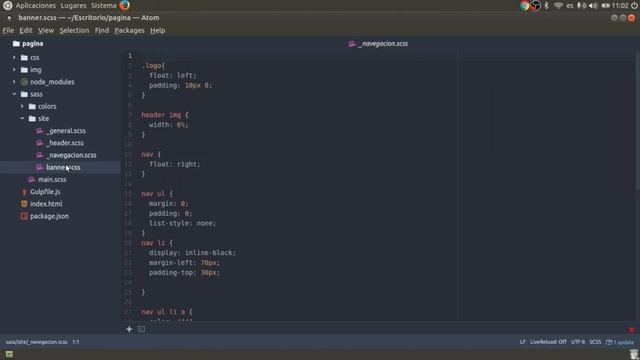Image resolution: width=640 pixels, height=360 pixels.
Task: Click the Sass icon of _general.scss
Action: click(x=40, y=131)
